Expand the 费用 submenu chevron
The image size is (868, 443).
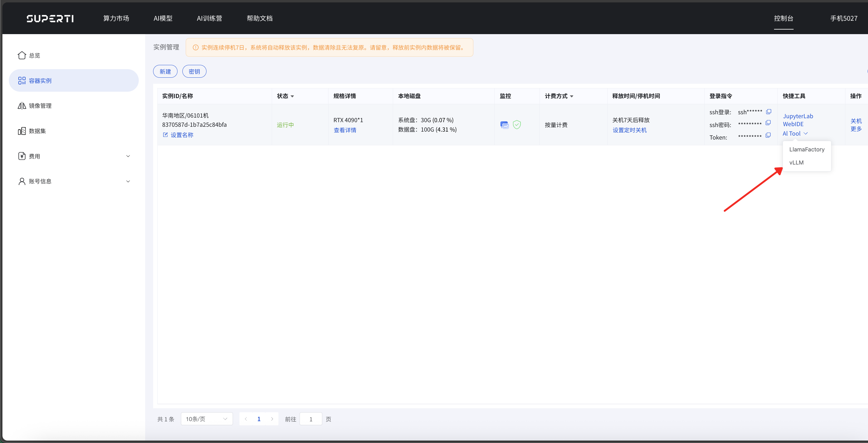[x=128, y=156]
